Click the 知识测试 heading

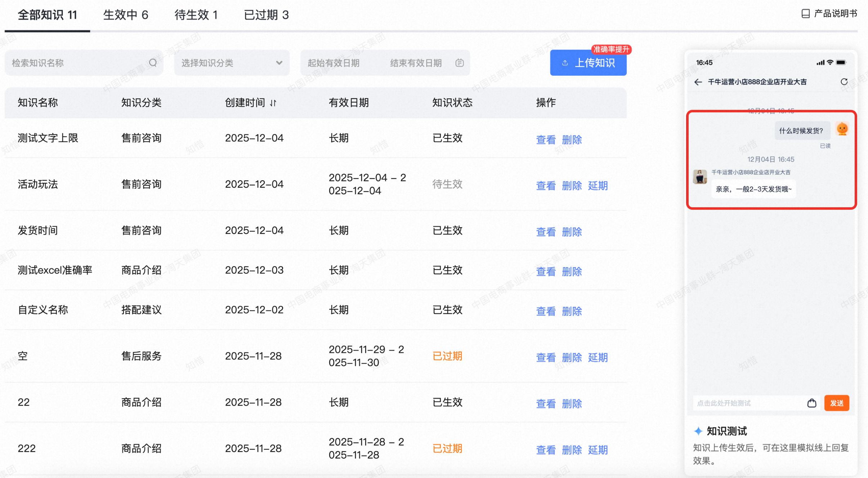point(727,431)
